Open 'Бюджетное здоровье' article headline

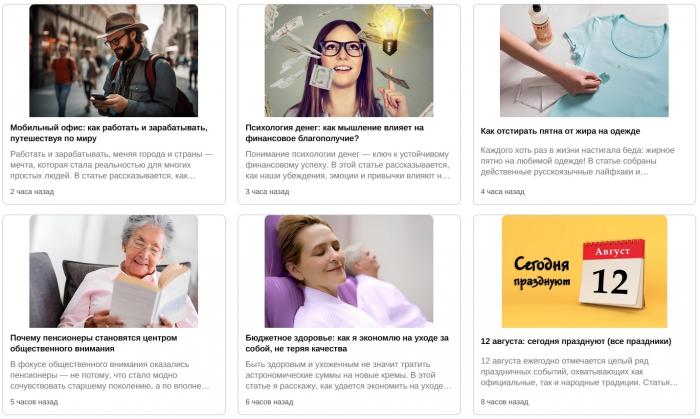[347, 343]
